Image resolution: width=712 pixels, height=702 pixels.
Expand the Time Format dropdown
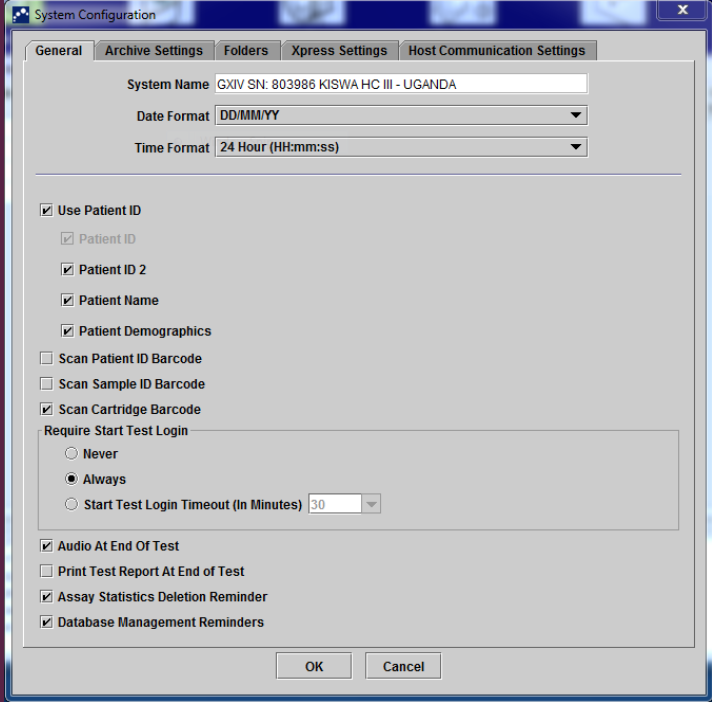click(x=401, y=147)
